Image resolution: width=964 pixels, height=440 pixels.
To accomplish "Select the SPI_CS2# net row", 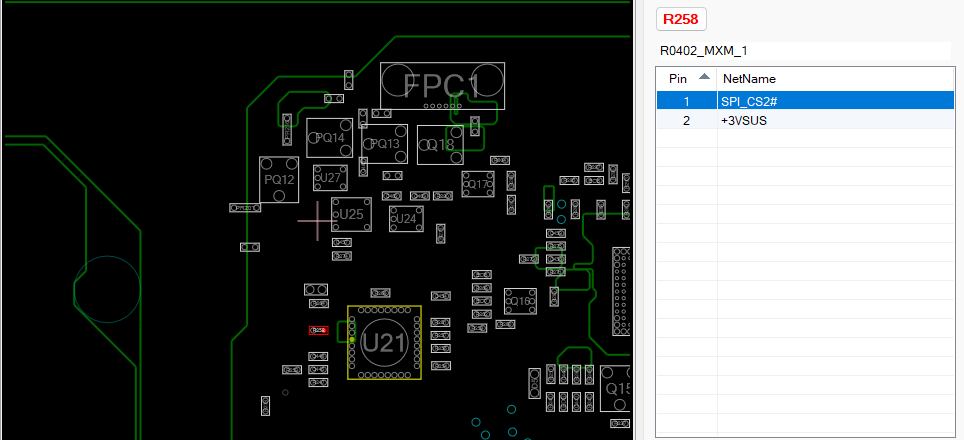I will tap(805, 100).
